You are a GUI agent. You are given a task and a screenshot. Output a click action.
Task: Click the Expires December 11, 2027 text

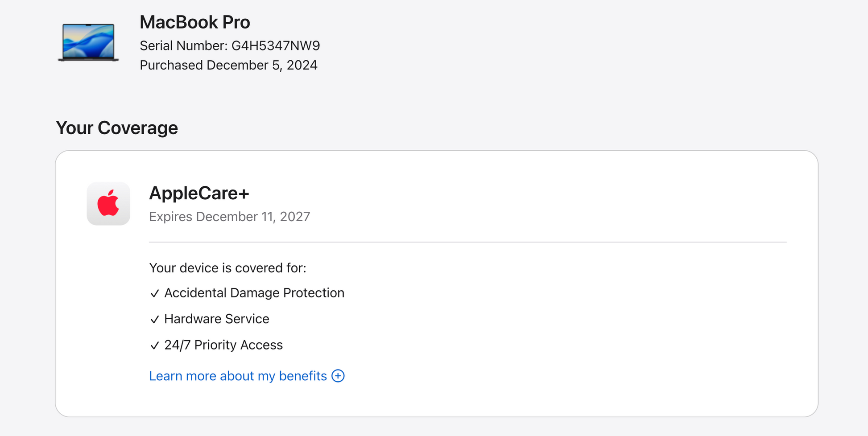tap(229, 217)
